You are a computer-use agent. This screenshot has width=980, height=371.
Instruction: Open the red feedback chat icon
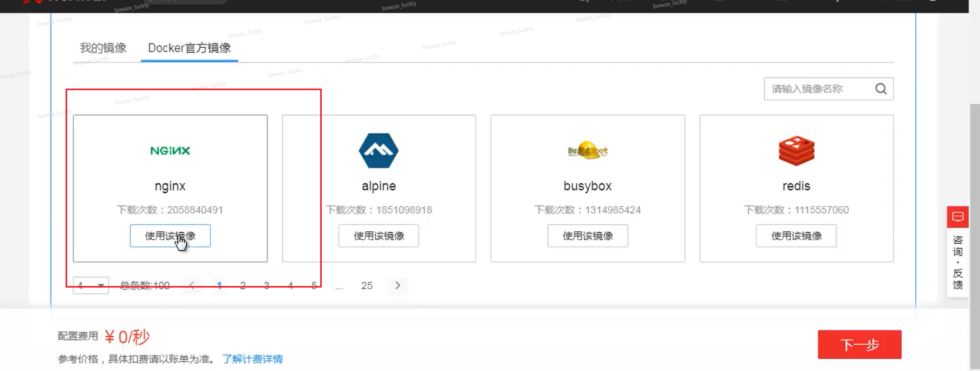coord(958,217)
